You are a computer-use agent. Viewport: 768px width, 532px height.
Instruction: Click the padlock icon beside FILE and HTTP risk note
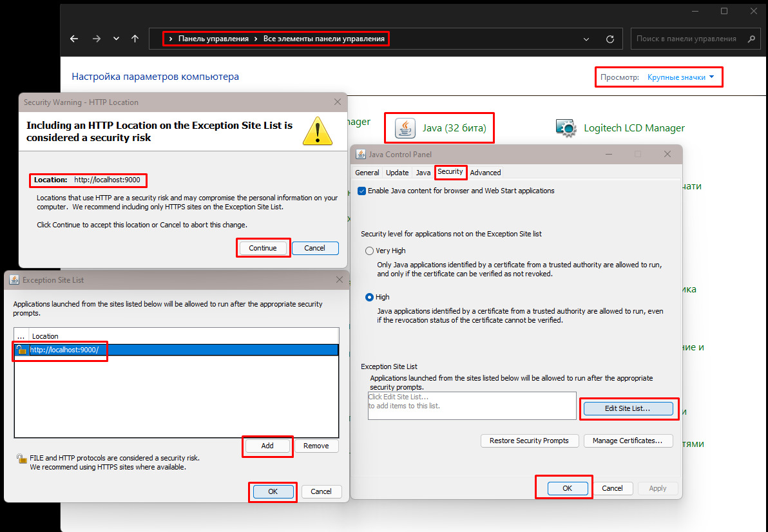pyautogui.click(x=21, y=459)
